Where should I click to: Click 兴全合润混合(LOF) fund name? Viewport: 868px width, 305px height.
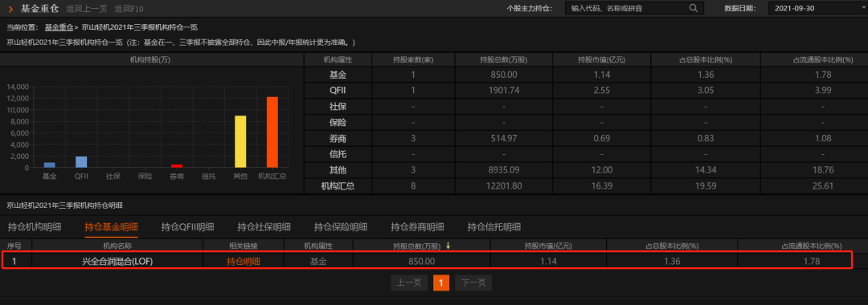tap(117, 262)
